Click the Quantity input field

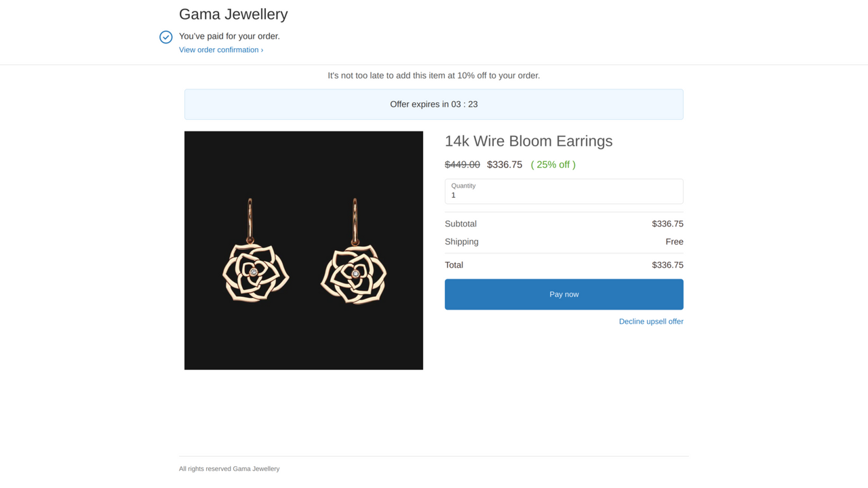pos(564,195)
